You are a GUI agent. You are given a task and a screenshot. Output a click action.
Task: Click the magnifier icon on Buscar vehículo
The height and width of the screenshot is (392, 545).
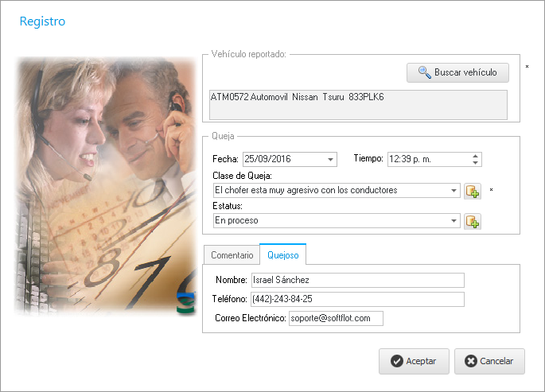click(424, 73)
